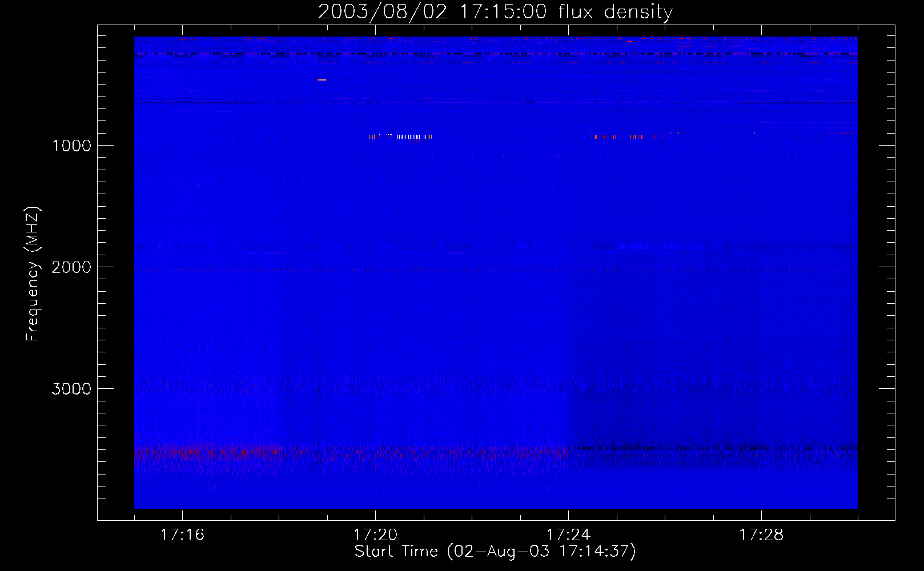Click the "Start Time (02-Aug-03 17:14:37)" axis label
The width and height of the screenshot is (924, 571).
[x=495, y=552]
